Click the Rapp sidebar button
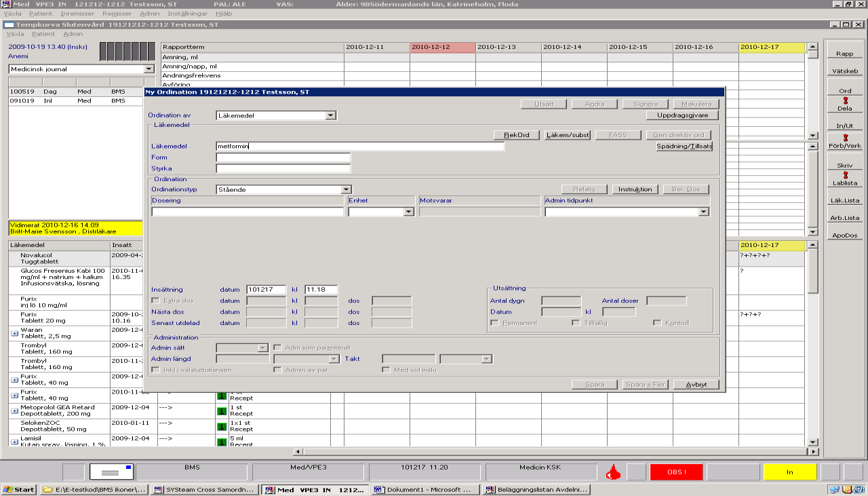The width and height of the screenshot is (868, 496). pyautogui.click(x=845, y=54)
